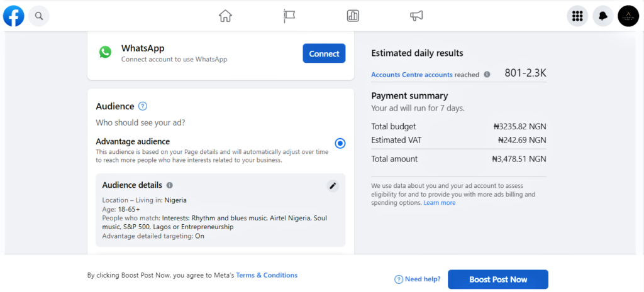Click info icon beside accounts reached
Image resolution: width=644 pixels, height=292 pixels.
click(487, 75)
